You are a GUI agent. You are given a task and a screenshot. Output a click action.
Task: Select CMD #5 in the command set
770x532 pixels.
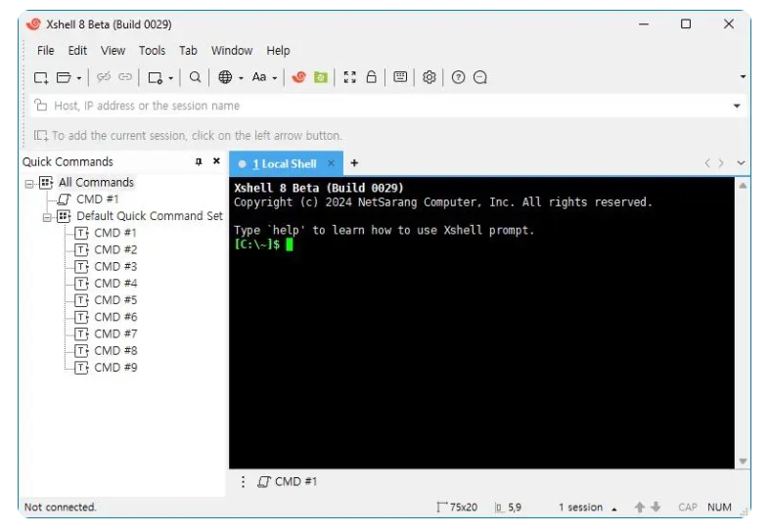tap(115, 300)
